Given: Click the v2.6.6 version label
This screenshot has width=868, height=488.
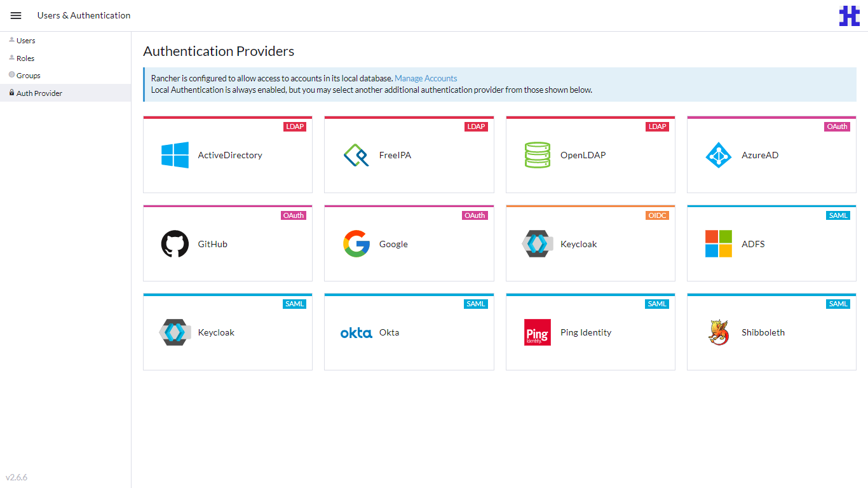Looking at the screenshot, I should [x=17, y=477].
